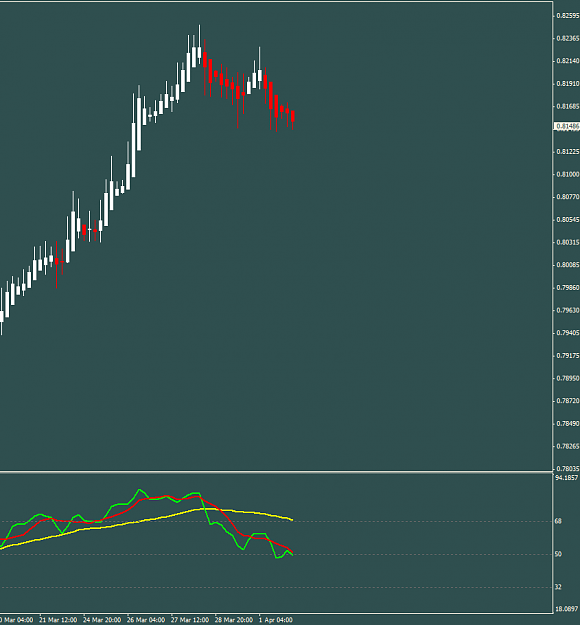This screenshot has height=625, width=580.
Task: Click the last red candlestick on chart
Action: [x=293, y=116]
